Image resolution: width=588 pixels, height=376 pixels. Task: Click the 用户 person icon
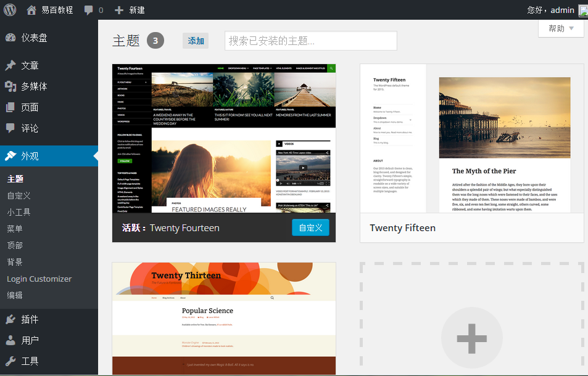10,340
